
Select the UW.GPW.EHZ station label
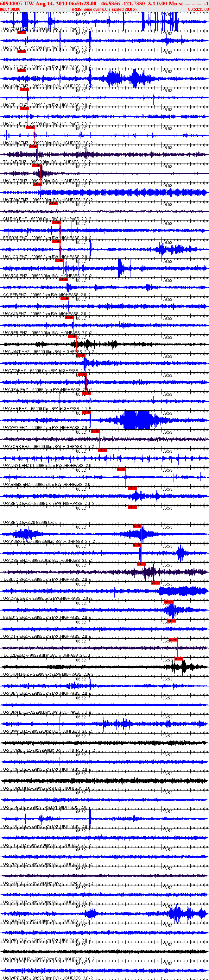coord(16,390)
